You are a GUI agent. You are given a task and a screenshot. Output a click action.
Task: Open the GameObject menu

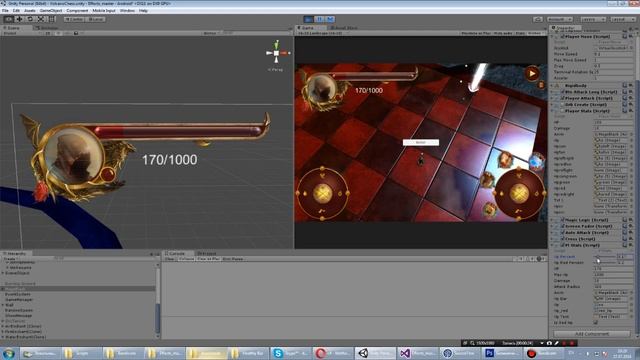pos(51,11)
